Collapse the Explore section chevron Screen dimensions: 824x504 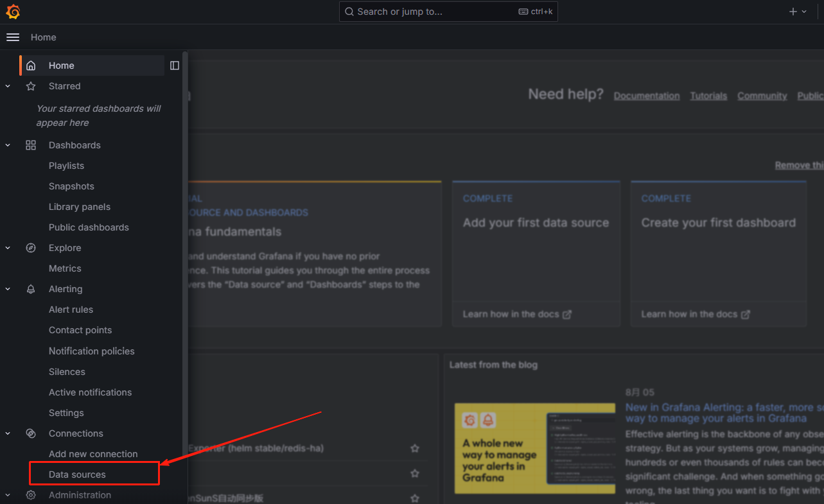tap(8, 248)
